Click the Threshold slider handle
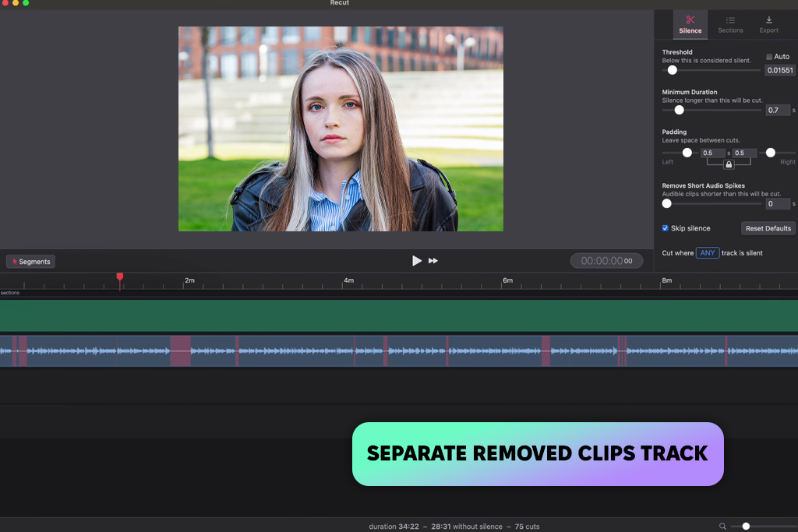This screenshot has width=798, height=532. (673, 70)
